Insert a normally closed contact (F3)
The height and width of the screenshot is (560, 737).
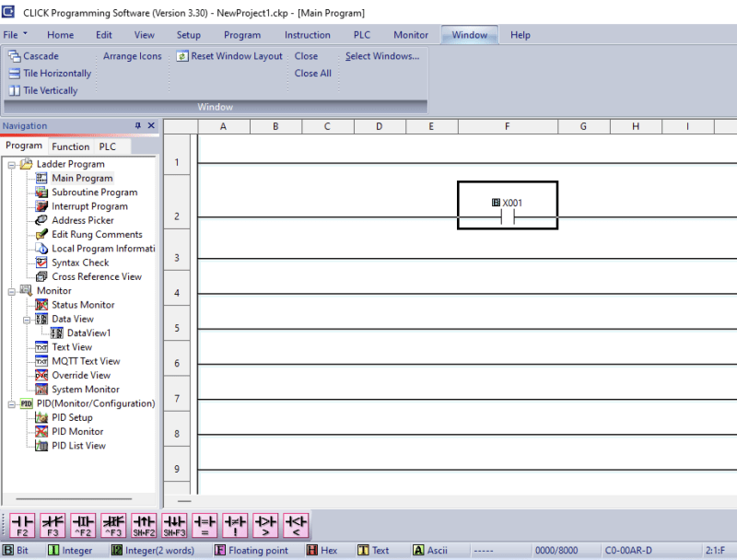pyautogui.click(x=53, y=525)
